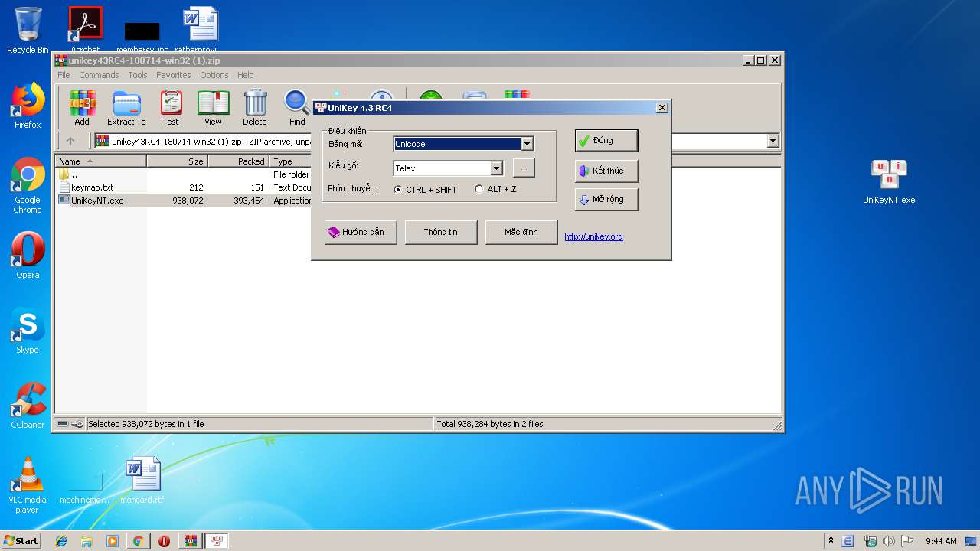980x551 pixels.
Task: Select the parent folder ".." row
Action: 74,174
